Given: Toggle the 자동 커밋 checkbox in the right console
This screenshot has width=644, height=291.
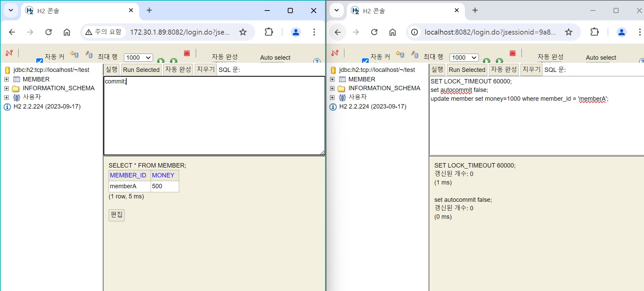Looking at the screenshot, I should point(365,61).
